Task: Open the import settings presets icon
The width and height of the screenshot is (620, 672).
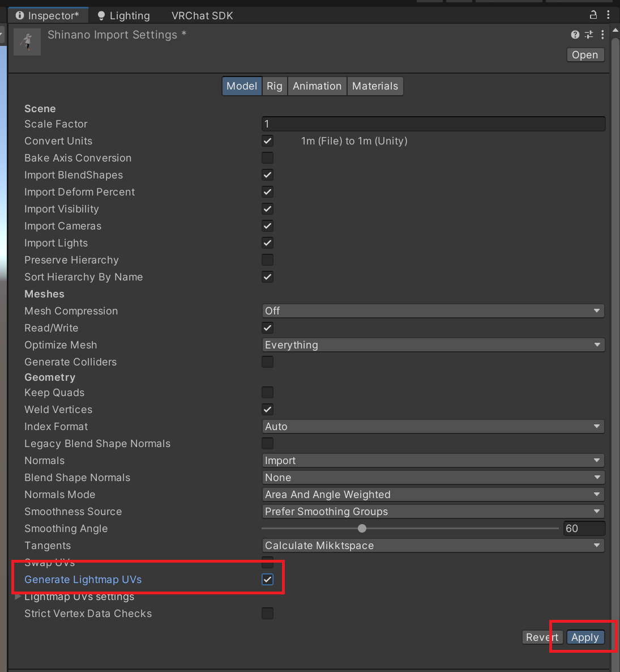Action: [x=588, y=35]
